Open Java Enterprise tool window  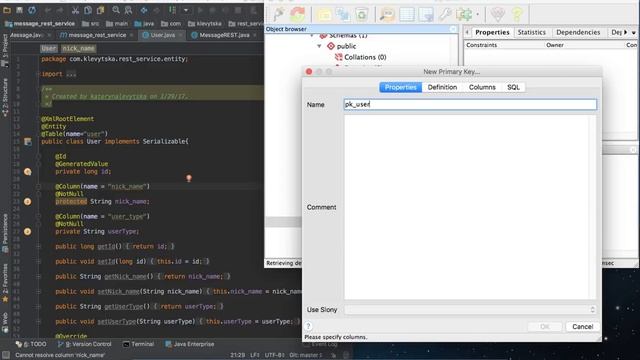[190, 344]
